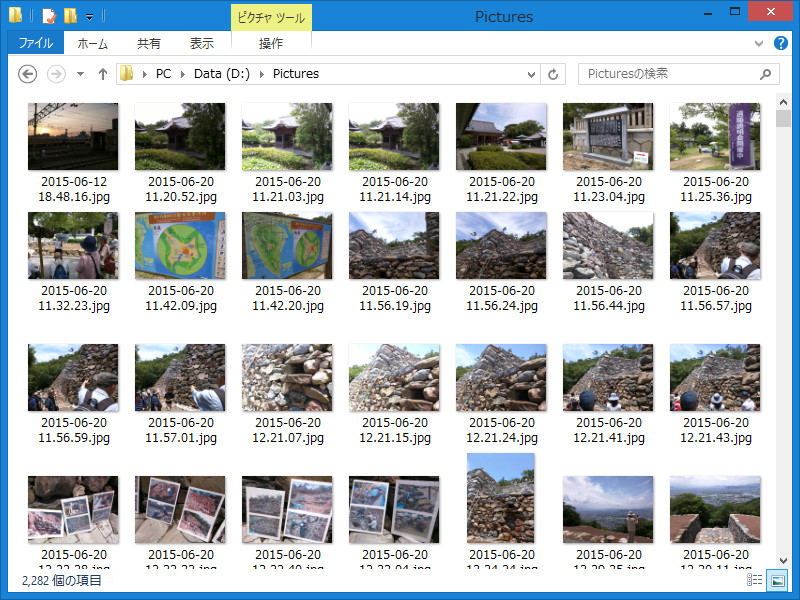Viewport: 800px width, 600px height.
Task: Navigate to PC via the breadcrumb
Action: point(163,73)
